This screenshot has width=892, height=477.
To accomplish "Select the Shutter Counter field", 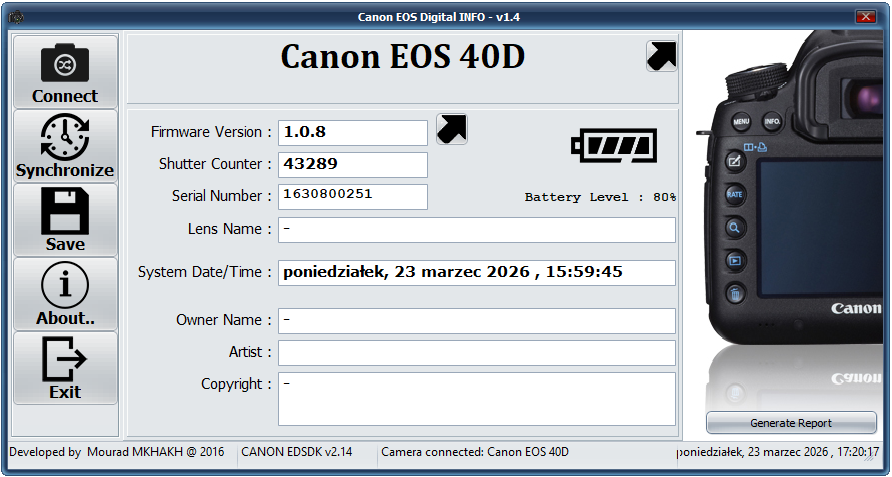I will point(352,164).
